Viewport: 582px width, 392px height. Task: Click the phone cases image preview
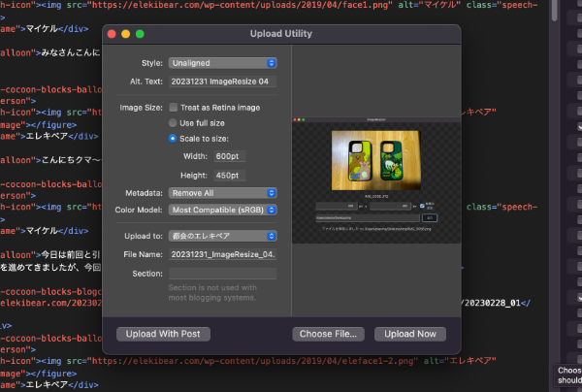(x=374, y=158)
